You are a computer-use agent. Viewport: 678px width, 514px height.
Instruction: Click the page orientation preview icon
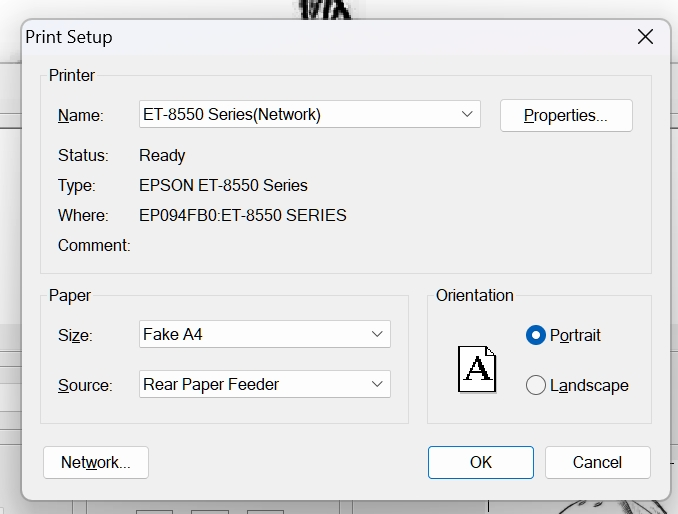pyautogui.click(x=477, y=368)
